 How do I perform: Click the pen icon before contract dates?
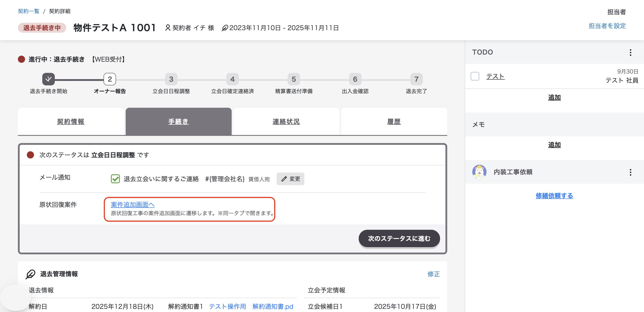[225, 28]
